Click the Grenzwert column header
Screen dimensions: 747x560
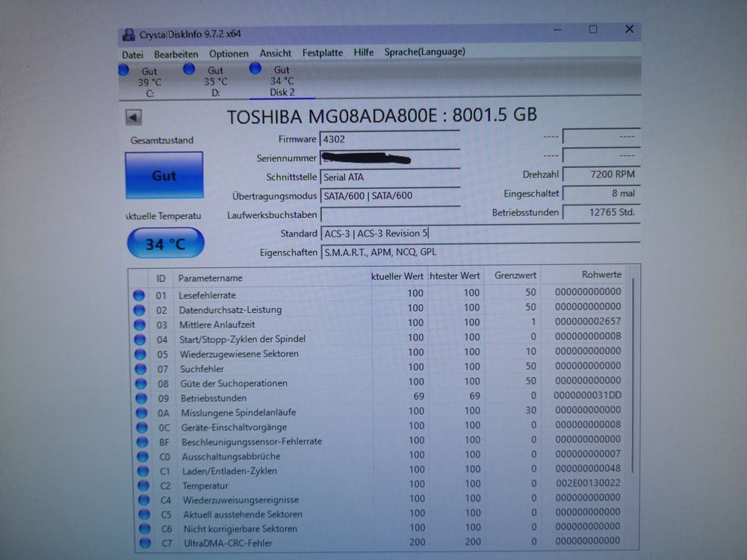click(x=515, y=276)
